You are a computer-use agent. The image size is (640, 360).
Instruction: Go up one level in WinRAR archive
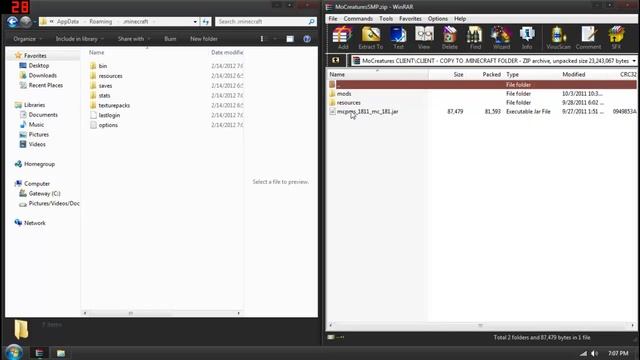336,60
